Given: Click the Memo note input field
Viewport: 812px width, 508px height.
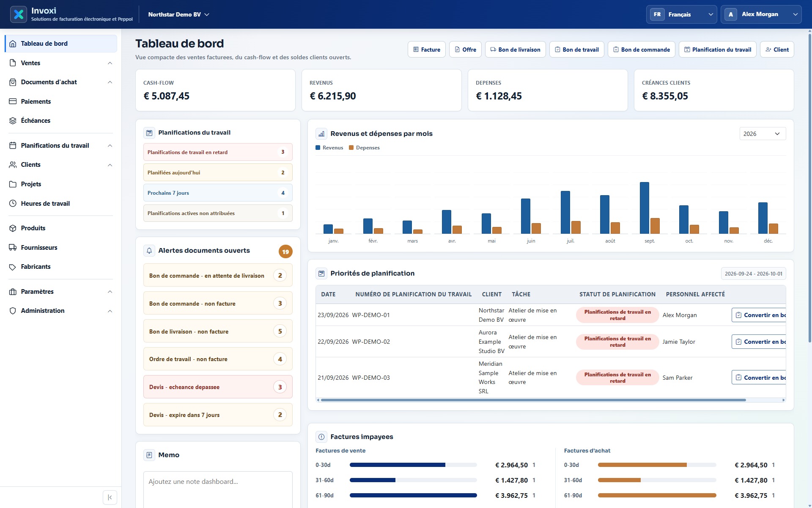Looking at the screenshot, I should tap(218, 490).
